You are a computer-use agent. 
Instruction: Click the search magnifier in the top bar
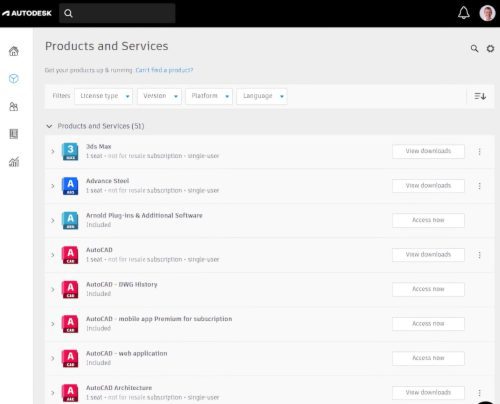pyautogui.click(x=68, y=13)
